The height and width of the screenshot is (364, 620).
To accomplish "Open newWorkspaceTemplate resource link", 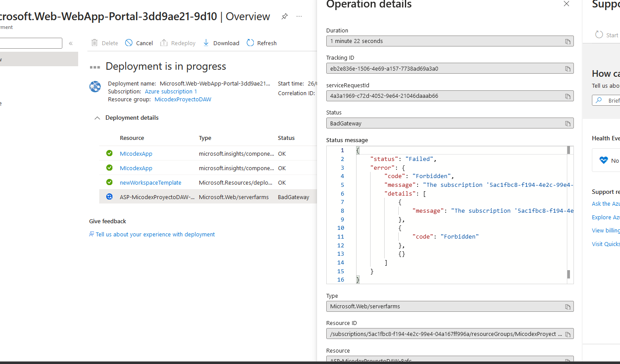I will pyautogui.click(x=151, y=183).
